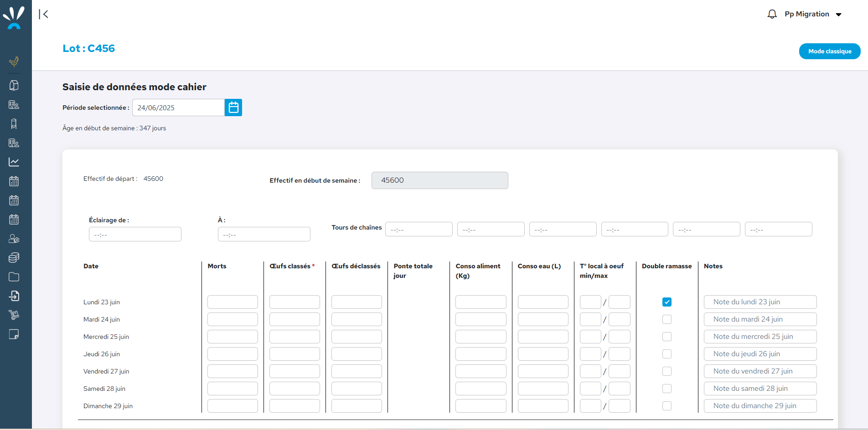Click the notification bell icon
Screen dimensions: 868x430
[772, 15]
